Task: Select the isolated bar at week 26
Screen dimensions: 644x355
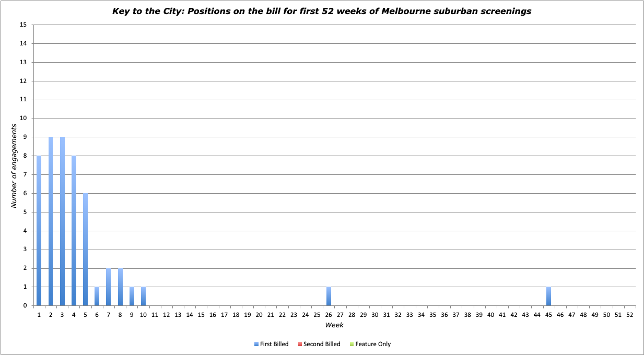Action: (x=329, y=297)
